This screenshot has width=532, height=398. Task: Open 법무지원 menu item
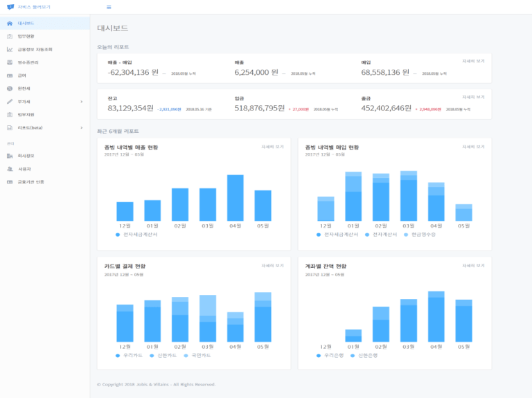pos(26,115)
